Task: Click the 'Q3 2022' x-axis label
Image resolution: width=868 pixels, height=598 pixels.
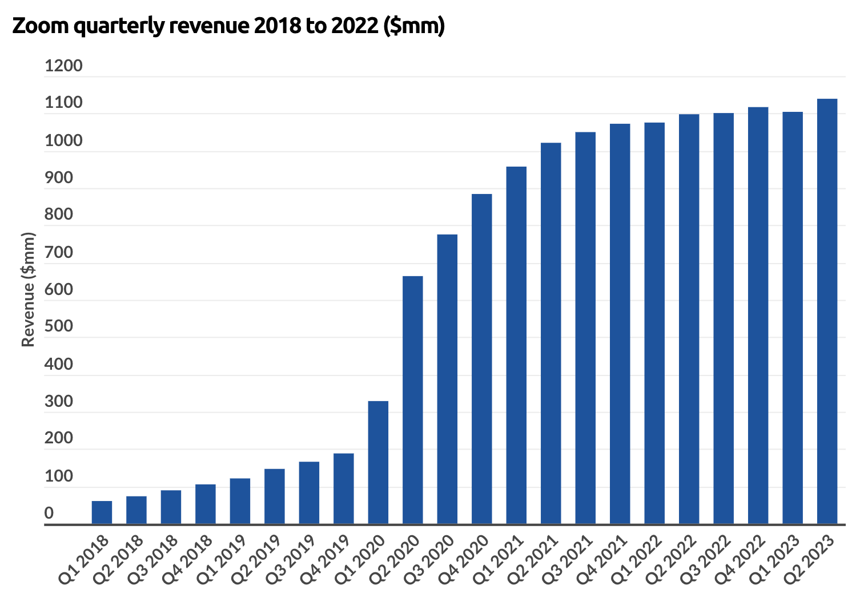Action: click(x=706, y=560)
